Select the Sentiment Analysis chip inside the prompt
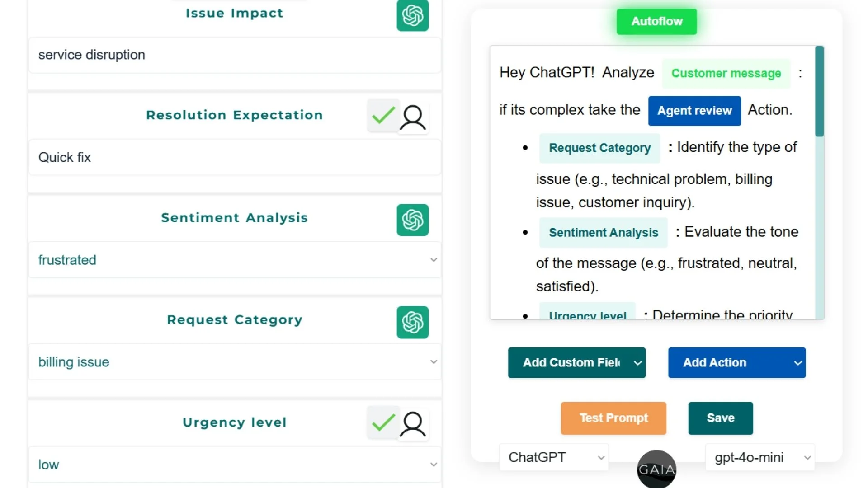868x488 pixels. pyautogui.click(x=603, y=232)
